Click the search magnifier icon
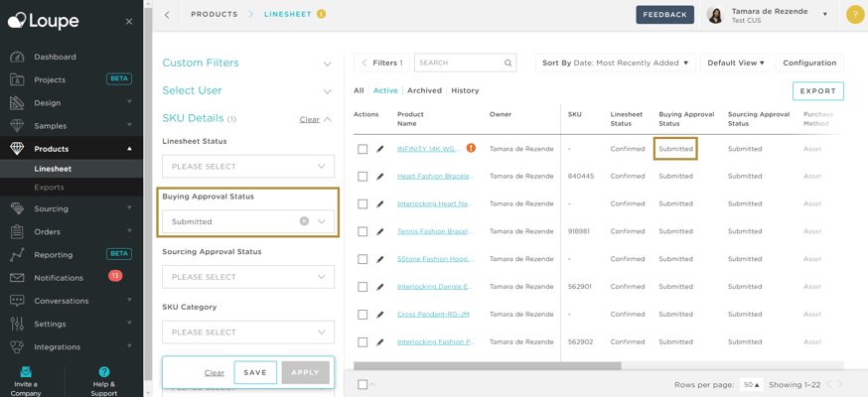The image size is (868, 397). [507, 64]
